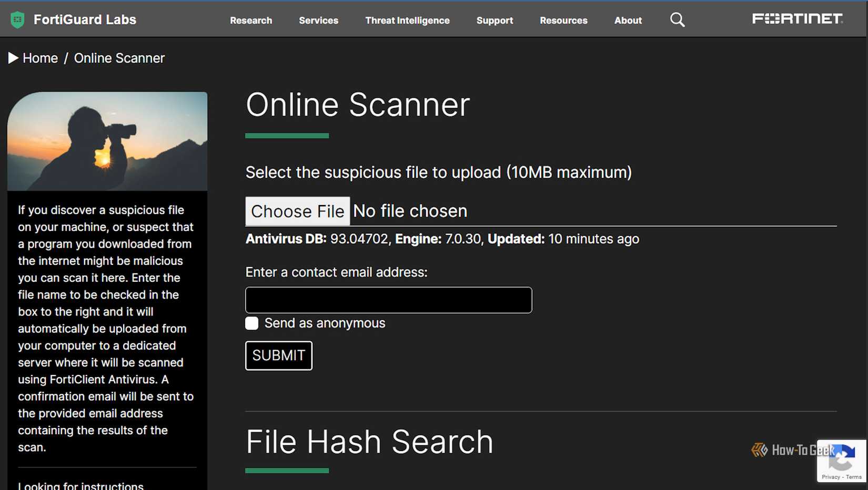Select the About menu item
This screenshot has width=868, height=490.
click(628, 21)
